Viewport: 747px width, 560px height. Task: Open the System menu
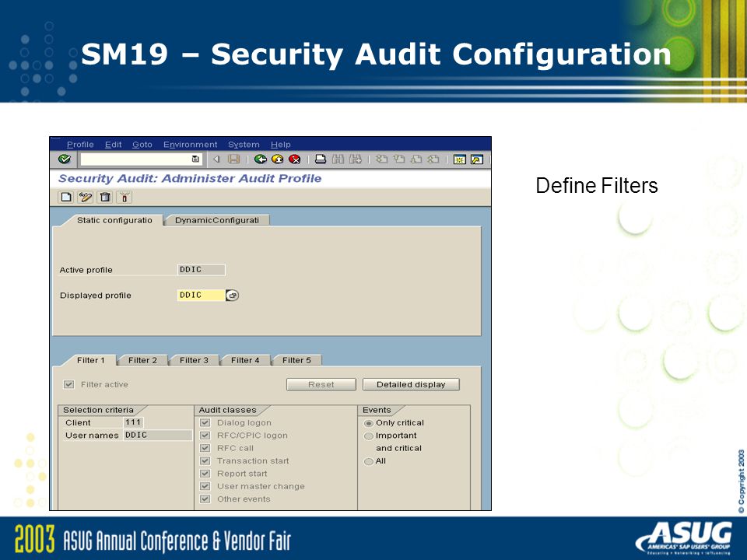(244, 145)
